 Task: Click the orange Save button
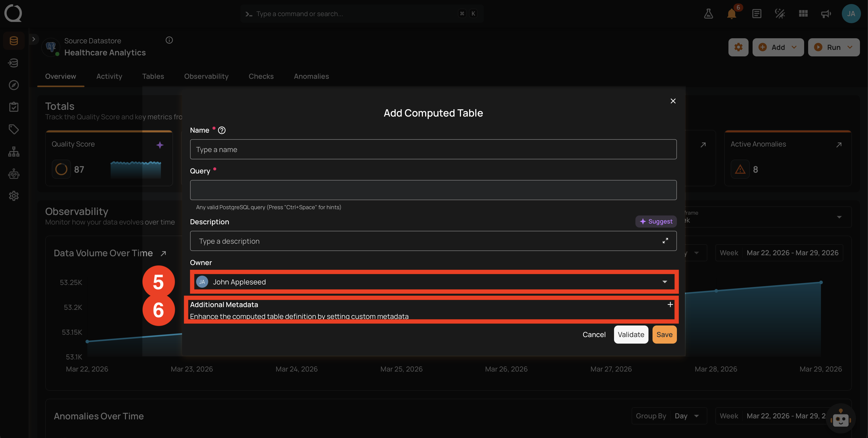point(664,334)
